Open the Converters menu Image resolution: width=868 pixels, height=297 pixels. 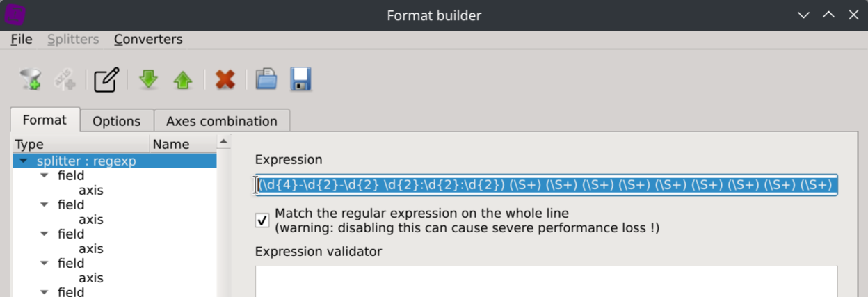148,40
